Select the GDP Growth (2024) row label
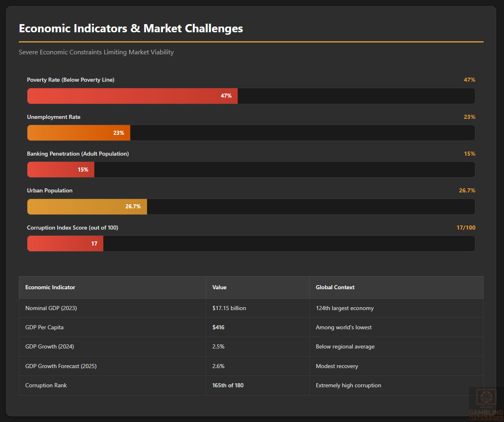 pos(49,347)
